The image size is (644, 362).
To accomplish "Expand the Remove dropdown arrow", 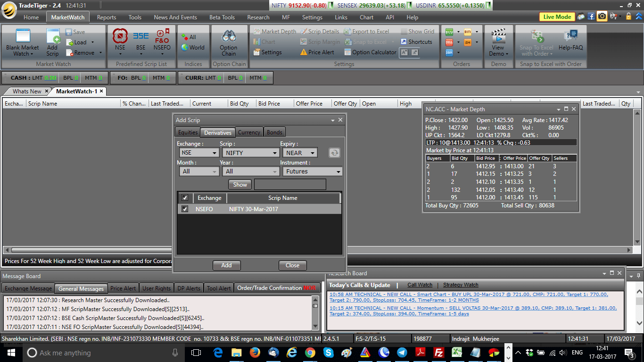I will (x=100, y=53).
